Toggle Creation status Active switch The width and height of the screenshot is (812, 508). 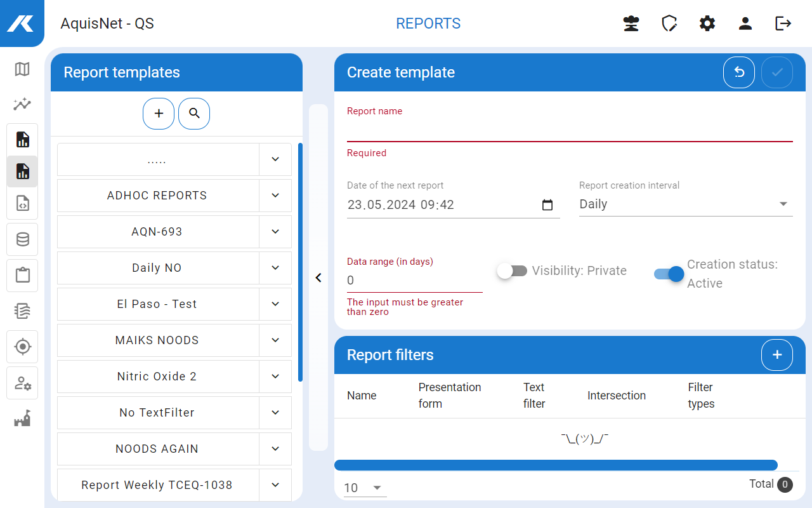669,274
